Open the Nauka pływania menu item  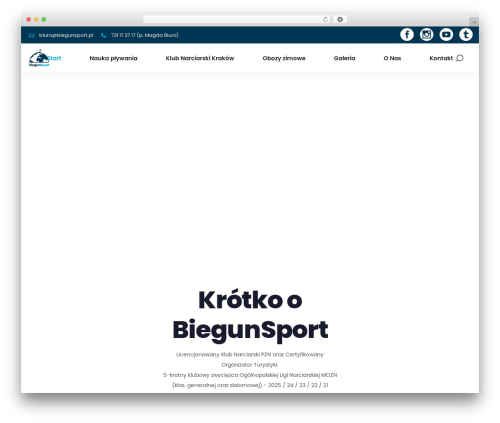113,58
